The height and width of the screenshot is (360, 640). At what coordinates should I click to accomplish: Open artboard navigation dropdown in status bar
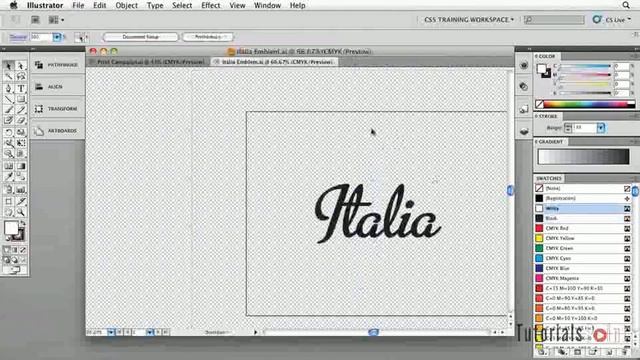(150, 332)
